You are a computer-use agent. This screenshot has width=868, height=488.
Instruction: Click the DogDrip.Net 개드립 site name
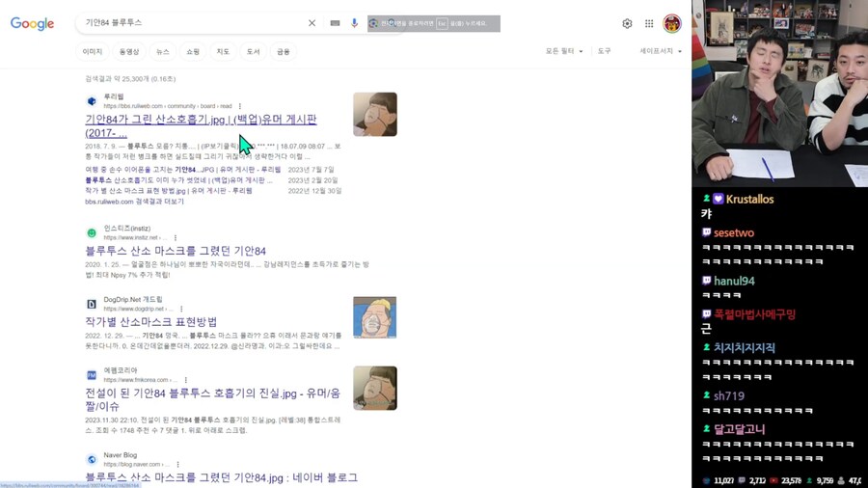[133, 299]
